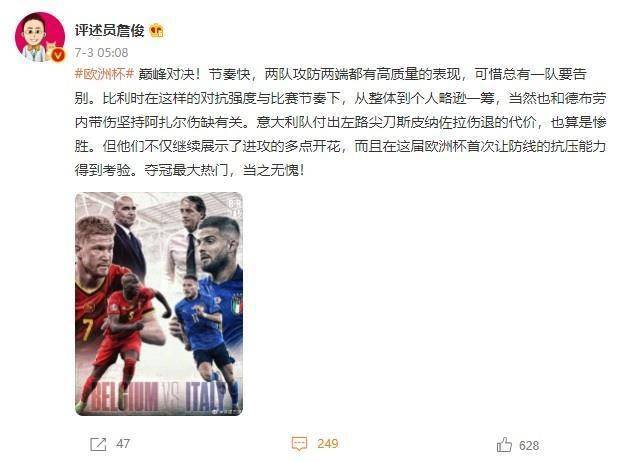Enlarge the Belgium vs Italy poster image
620x462 pixels.
point(159,304)
